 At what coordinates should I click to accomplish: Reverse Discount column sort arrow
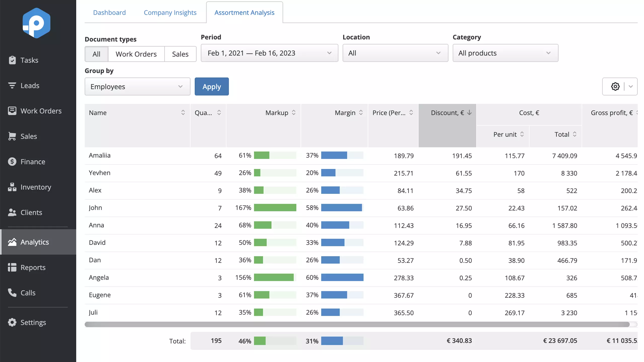coord(469,112)
